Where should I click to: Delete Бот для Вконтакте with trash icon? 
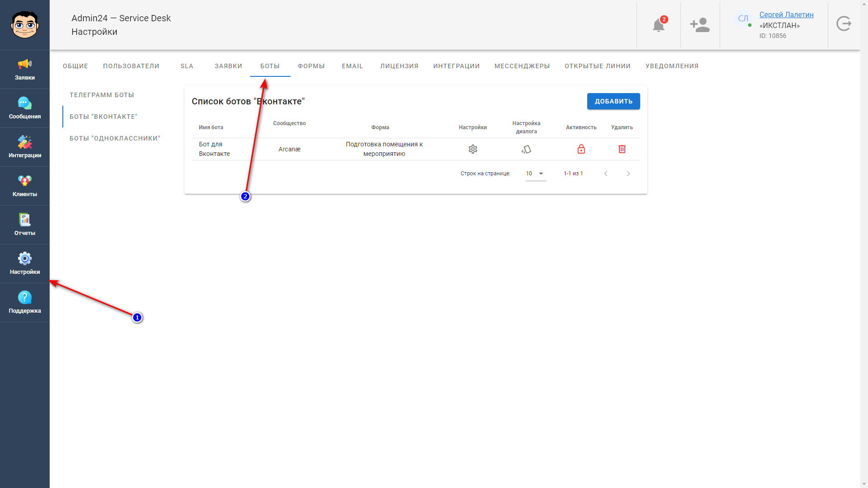tap(622, 149)
